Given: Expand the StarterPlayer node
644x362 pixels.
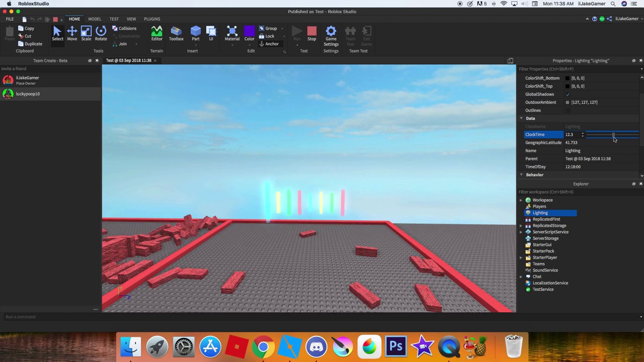Looking at the screenshot, I should click(521, 257).
